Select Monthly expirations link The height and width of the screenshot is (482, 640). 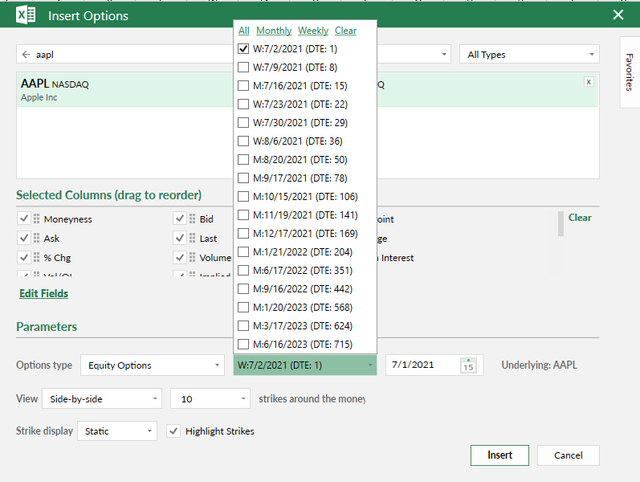(274, 31)
